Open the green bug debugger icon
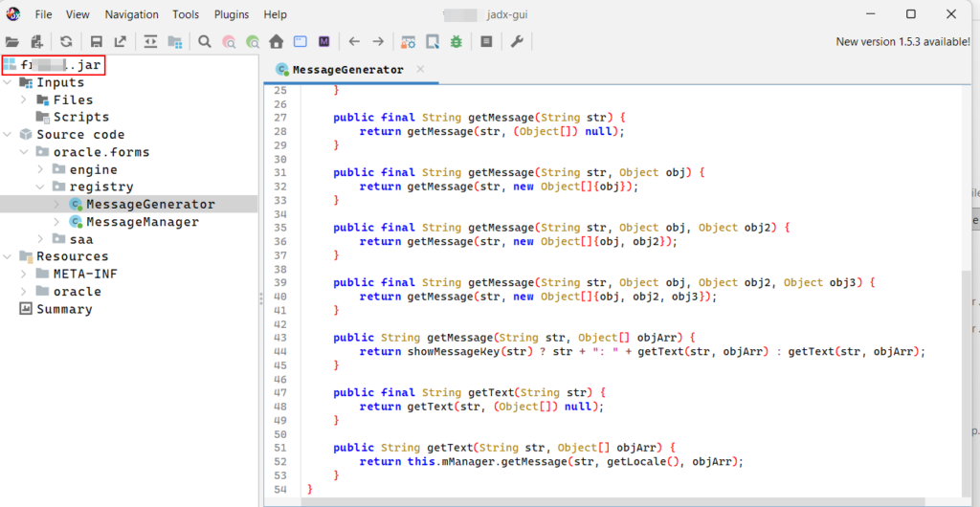The height and width of the screenshot is (507, 980). click(457, 42)
